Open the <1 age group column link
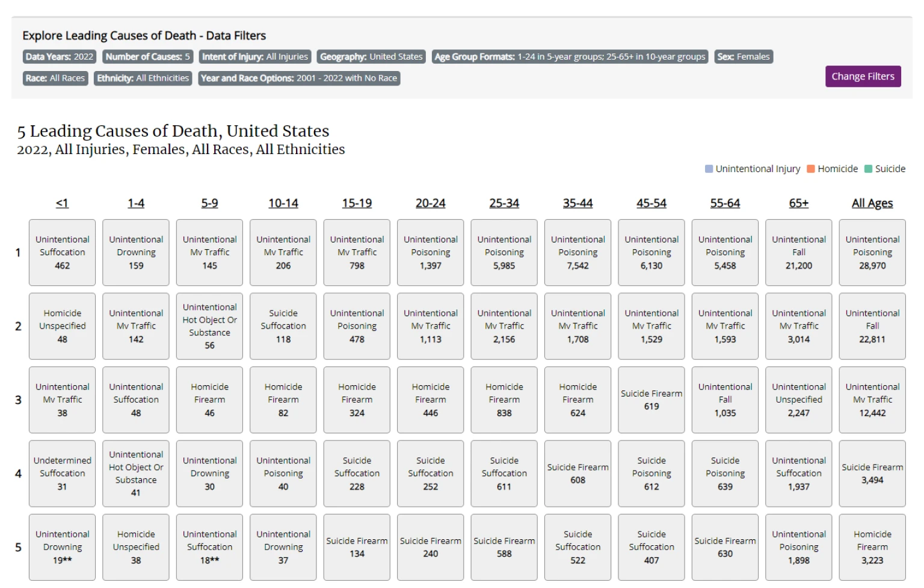Image resolution: width=924 pixels, height=588 pixels. (x=62, y=203)
